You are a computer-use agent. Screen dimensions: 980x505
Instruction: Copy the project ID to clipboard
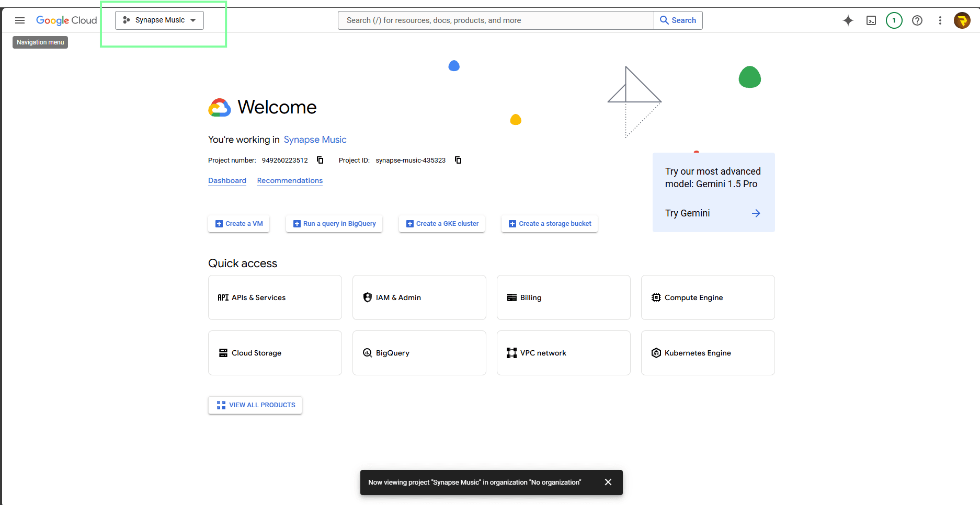[x=458, y=160]
